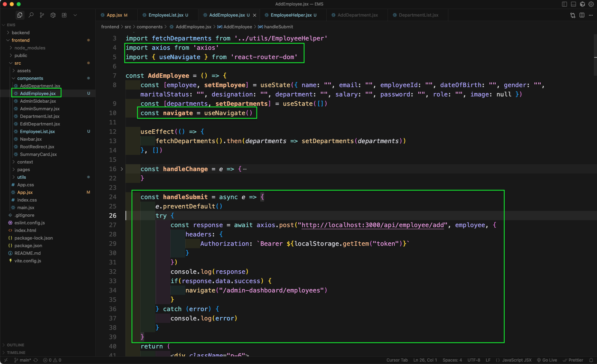Open the Search view icon
597x364 pixels.
point(31,15)
